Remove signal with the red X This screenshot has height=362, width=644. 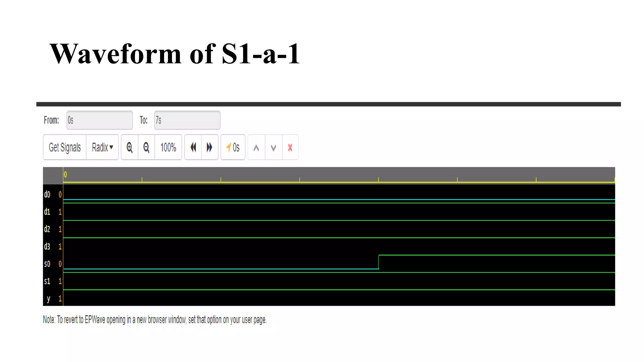[290, 147]
